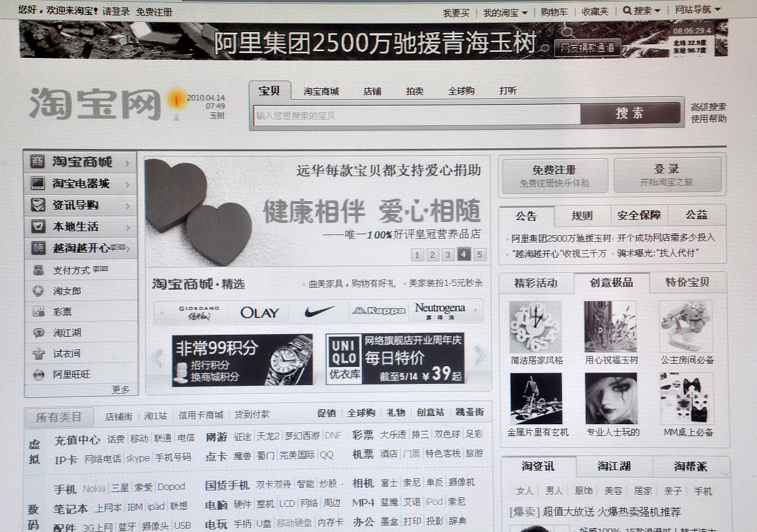Expand the 资讯导购 sidebar arrow

click(x=127, y=206)
